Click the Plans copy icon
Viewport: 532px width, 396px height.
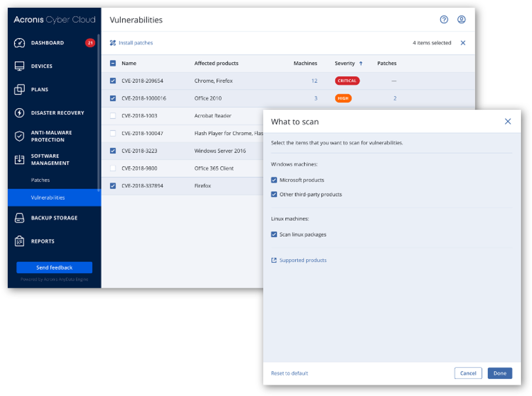tap(19, 89)
